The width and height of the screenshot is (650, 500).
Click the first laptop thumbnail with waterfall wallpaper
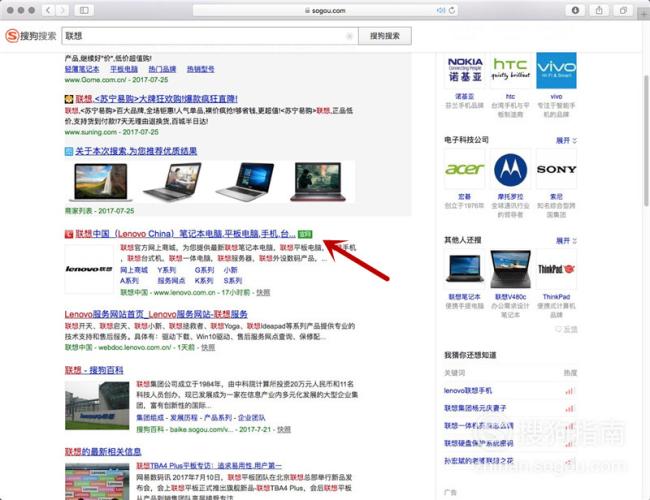click(x=100, y=182)
